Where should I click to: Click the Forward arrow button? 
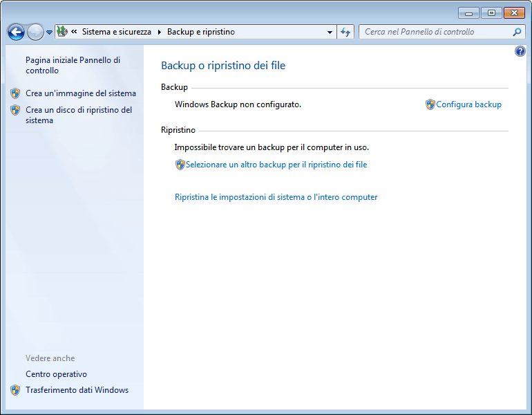(35, 33)
